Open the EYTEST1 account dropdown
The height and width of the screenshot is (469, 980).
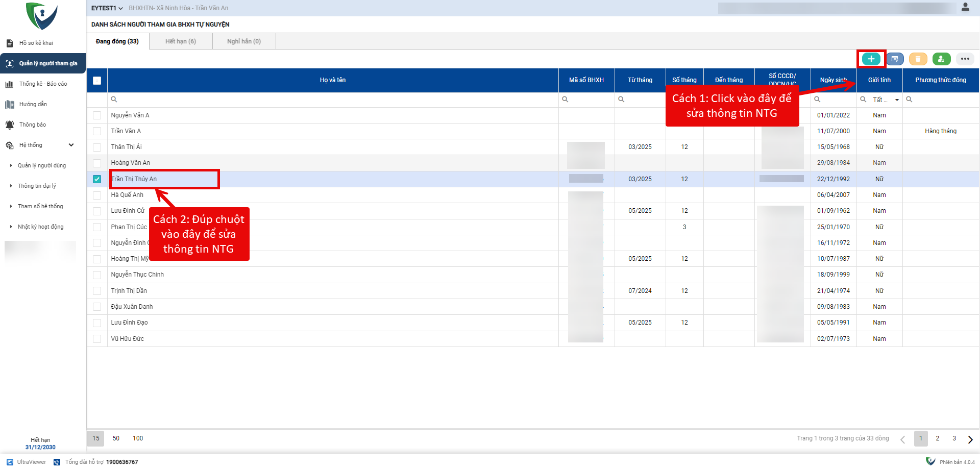(107, 8)
